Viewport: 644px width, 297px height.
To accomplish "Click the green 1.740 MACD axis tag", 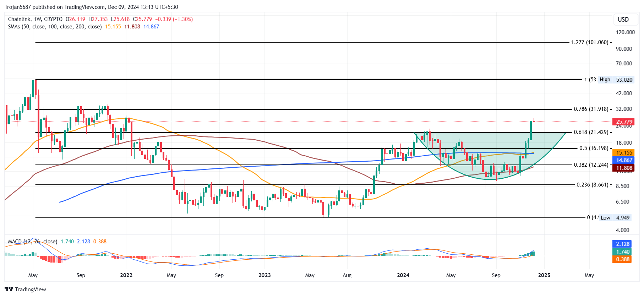I will pos(622,252).
